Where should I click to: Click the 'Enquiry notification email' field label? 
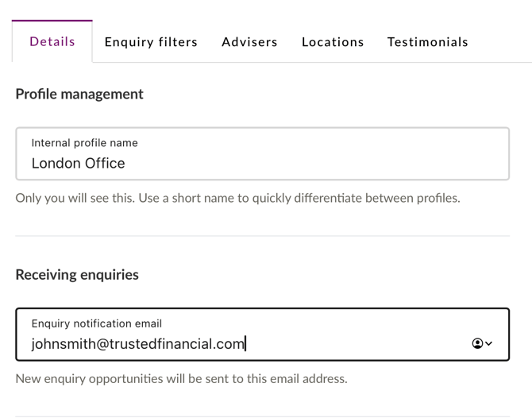(x=96, y=323)
